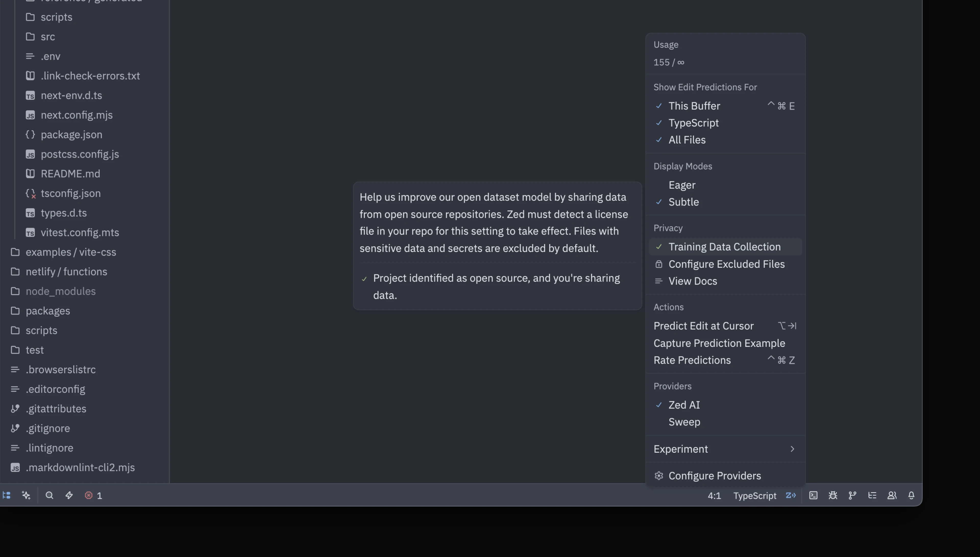This screenshot has height=557, width=980.
Task: Toggle Eager display mode
Action: (x=682, y=185)
